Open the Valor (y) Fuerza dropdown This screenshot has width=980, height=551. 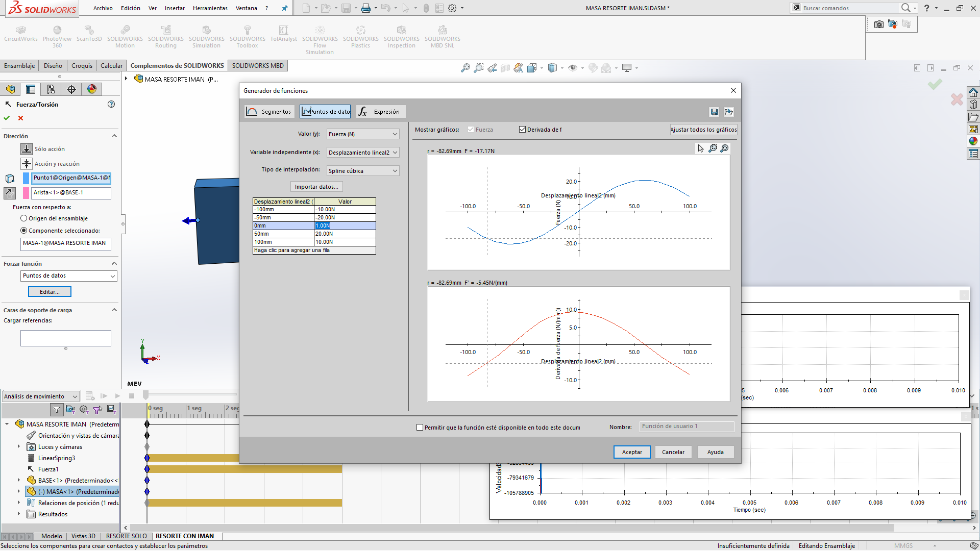click(363, 134)
